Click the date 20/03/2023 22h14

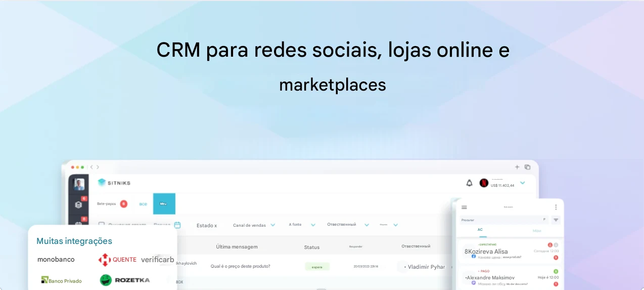click(365, 266)
